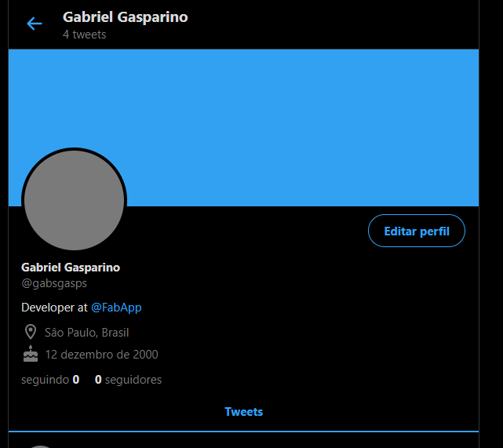This screenshot has height=448, width=503.
Task: Select the @gabsgasps handle text
Action: [x=54, y=283]
